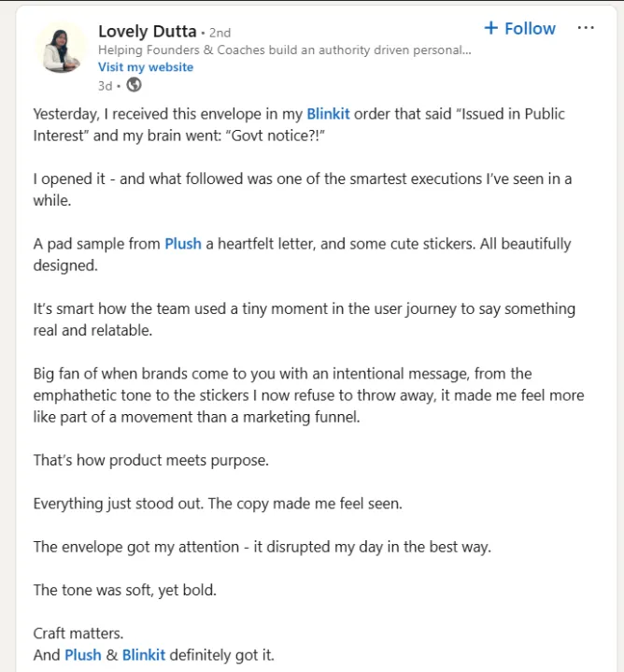Open the Plush mention after 'pad sample from'
The image size is (624, 672).
coord(183,244)
